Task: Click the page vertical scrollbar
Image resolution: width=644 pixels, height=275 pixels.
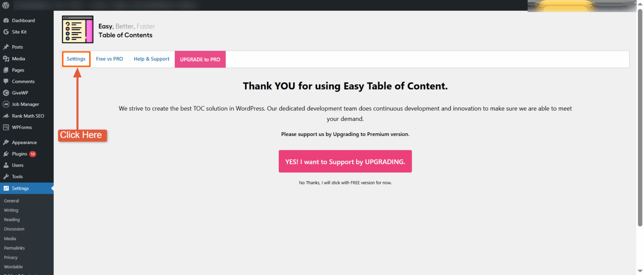Action: click(640, 117)
